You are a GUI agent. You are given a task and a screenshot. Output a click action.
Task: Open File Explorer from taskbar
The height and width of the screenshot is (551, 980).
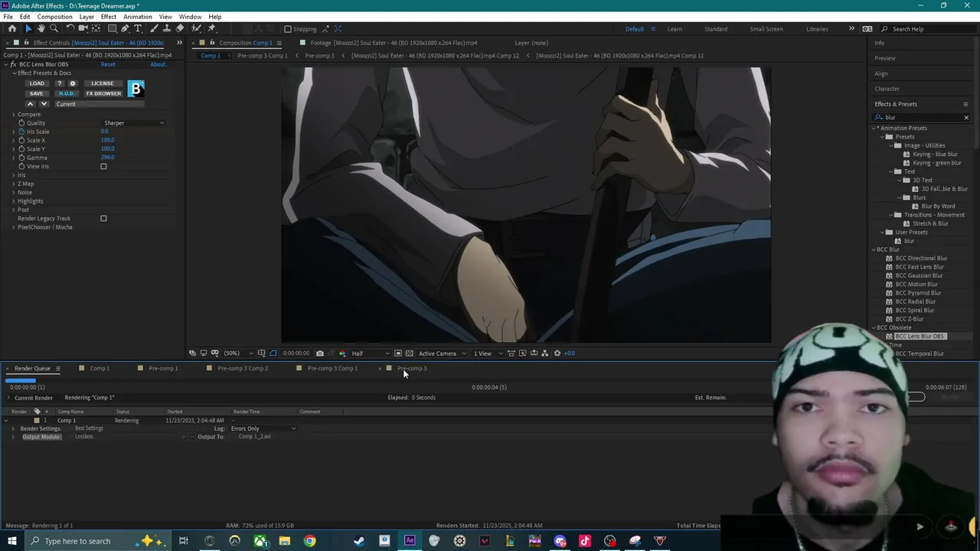pyautogui.click(x=285, y=541)
